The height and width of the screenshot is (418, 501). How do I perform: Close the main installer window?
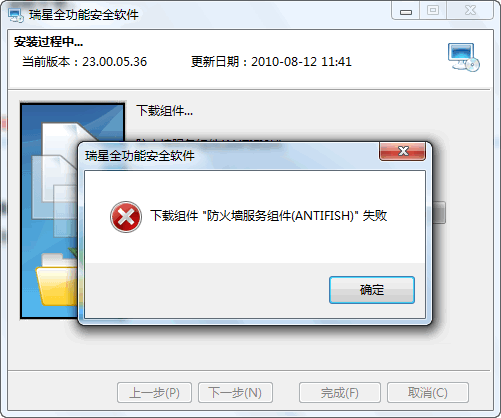pyautogui.click(x=470, y=10)
